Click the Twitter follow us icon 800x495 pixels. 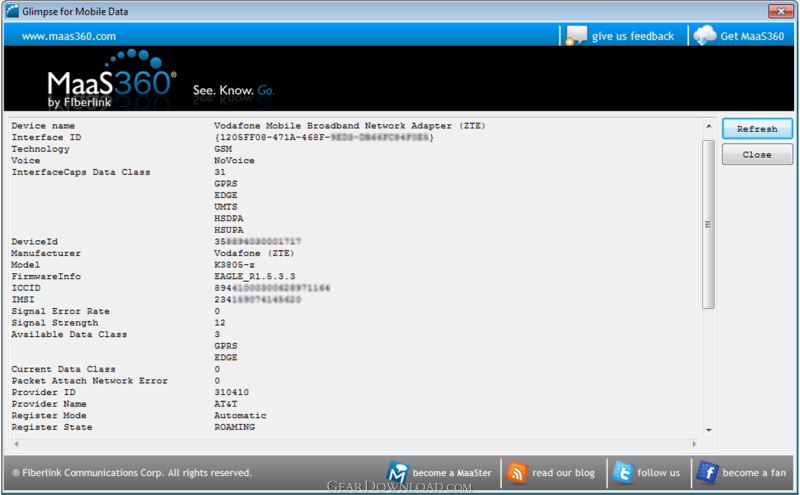(x=622, y=473)
